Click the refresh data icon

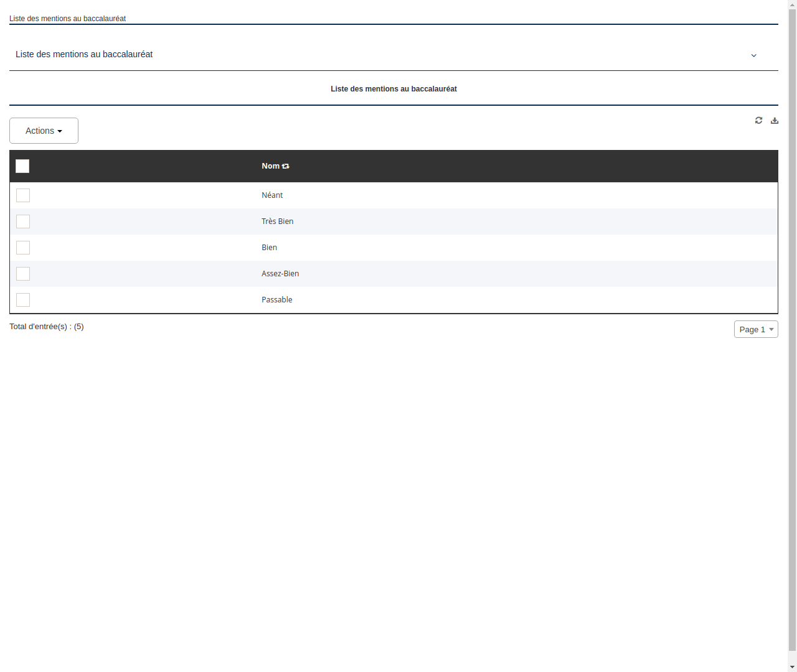tap(758, 120)
